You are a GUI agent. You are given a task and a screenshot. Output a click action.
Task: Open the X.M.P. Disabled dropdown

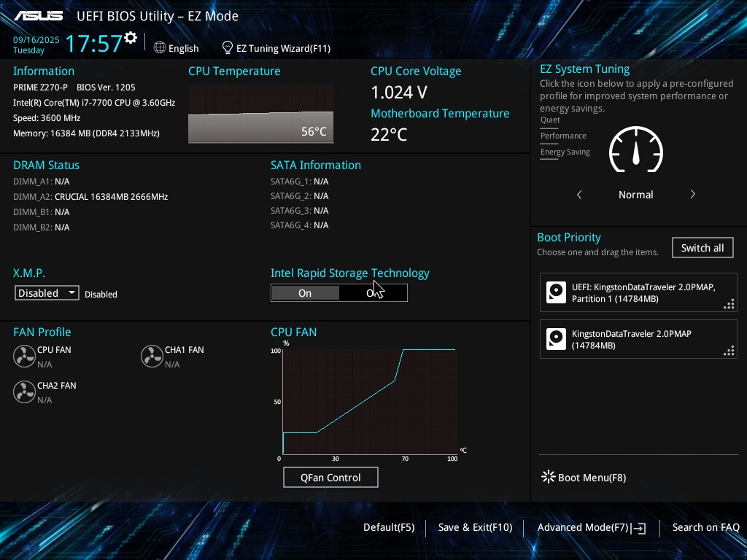[47, 293]
